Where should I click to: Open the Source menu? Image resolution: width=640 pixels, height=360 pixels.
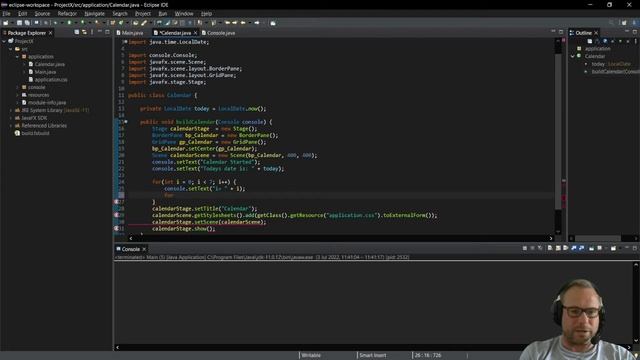42,13
